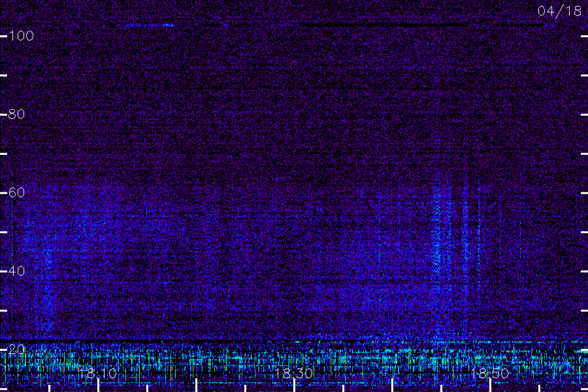Click the tick mark below 18:50
The image size is (588, 392).
click(490, 385)
